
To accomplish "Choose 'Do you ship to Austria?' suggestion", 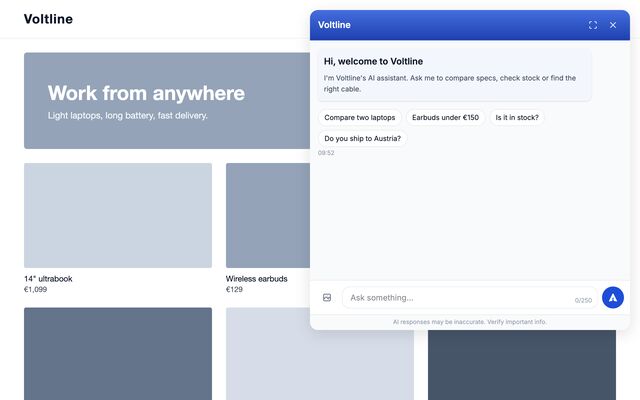I will (x=362, y=138).
